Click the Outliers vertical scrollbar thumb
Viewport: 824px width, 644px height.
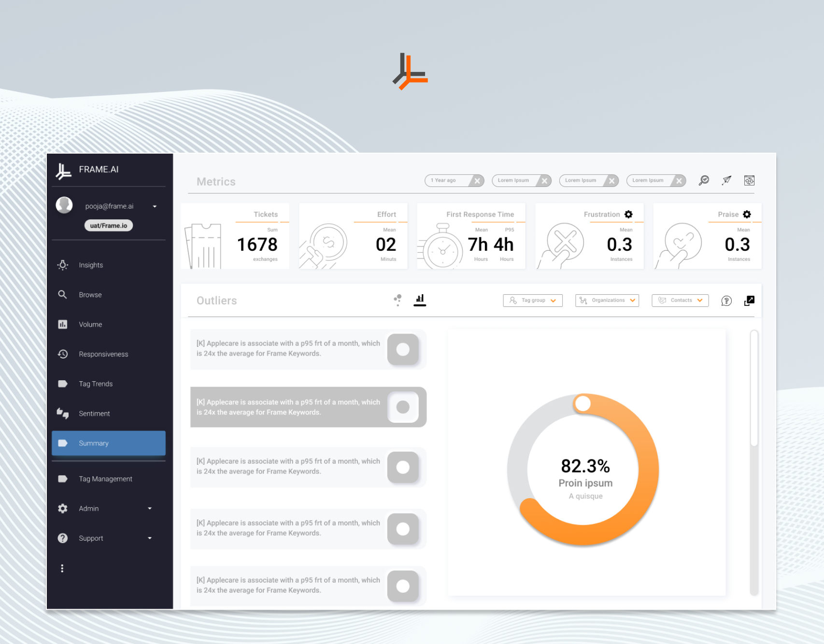pyautogui.click(x=753, y=388)
